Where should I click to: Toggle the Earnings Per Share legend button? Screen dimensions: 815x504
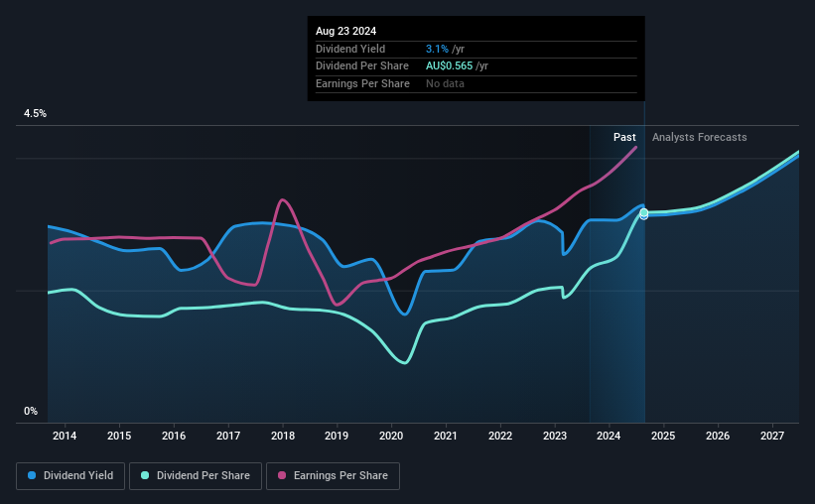[334, 476]
